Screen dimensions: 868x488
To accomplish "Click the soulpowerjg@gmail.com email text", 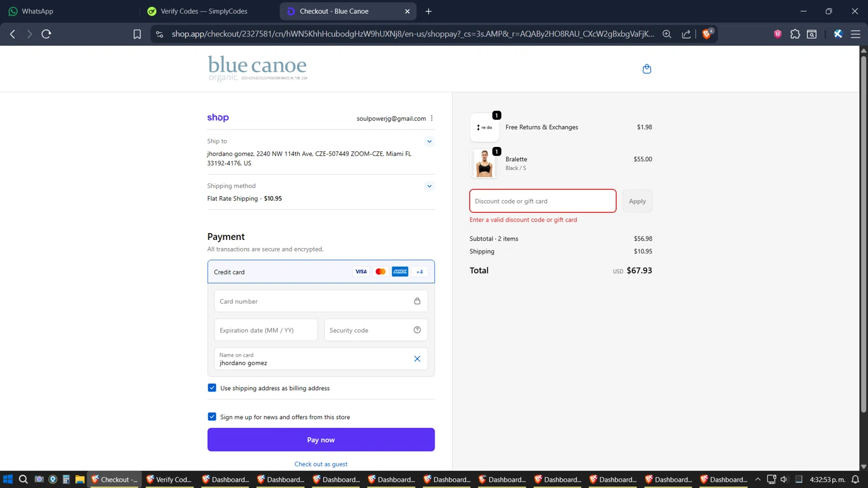I will 391,118.
